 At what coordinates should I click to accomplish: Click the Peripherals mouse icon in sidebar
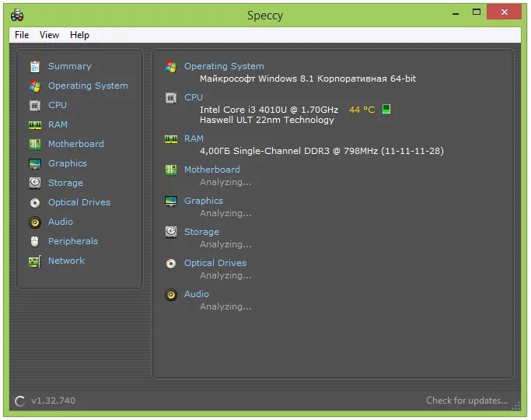(x=34, y=241)
